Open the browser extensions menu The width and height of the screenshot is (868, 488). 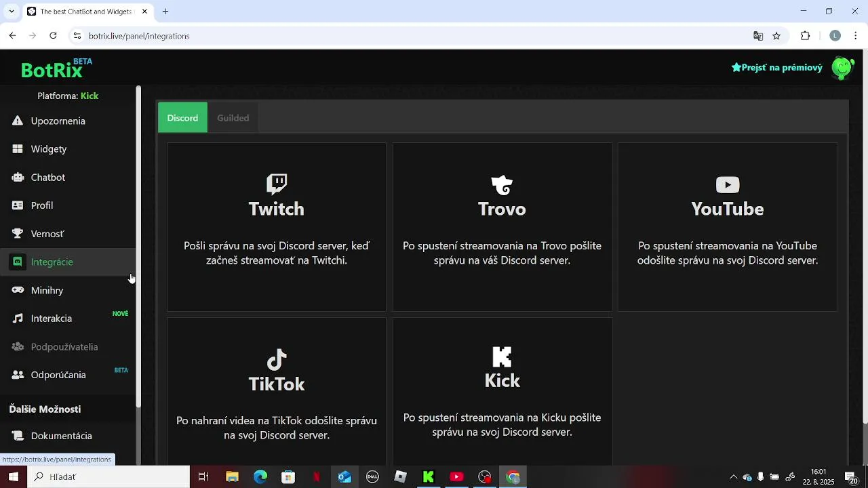[806, 36]
